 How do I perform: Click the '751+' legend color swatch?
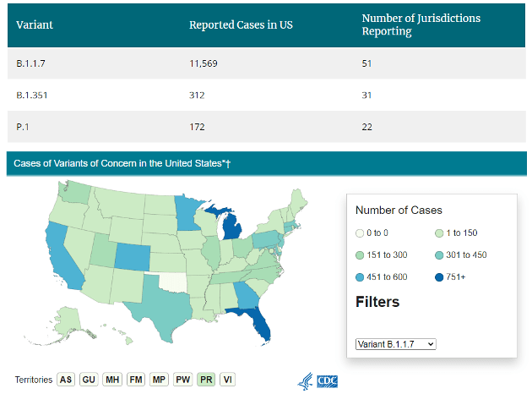(x=439, y=276)
